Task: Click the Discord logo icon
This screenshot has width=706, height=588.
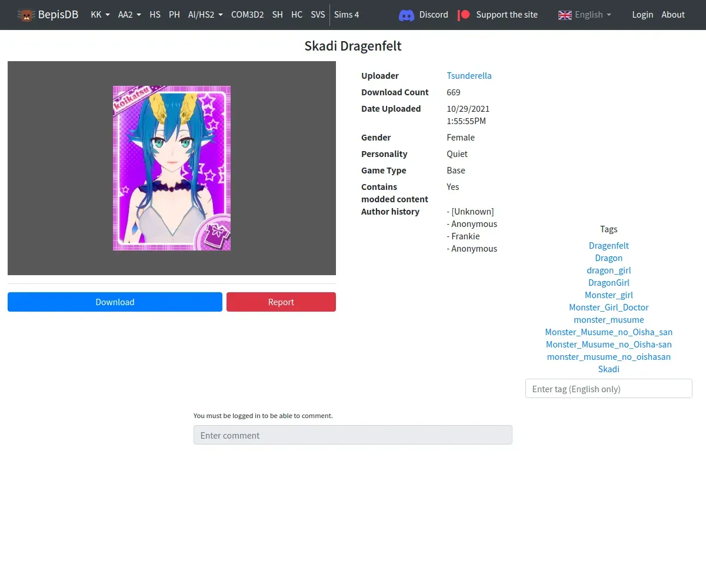Action: (407, 15)
